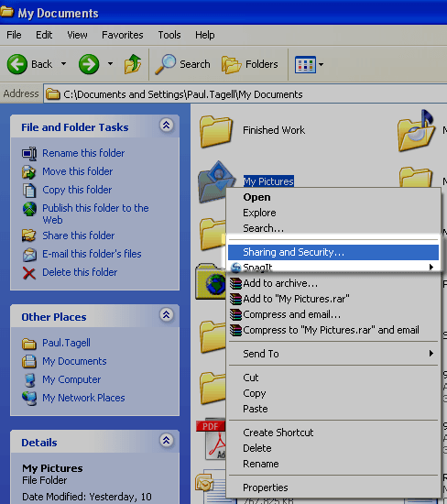Choose Compress to "My Pictures.rar" and email

(333, 330)
